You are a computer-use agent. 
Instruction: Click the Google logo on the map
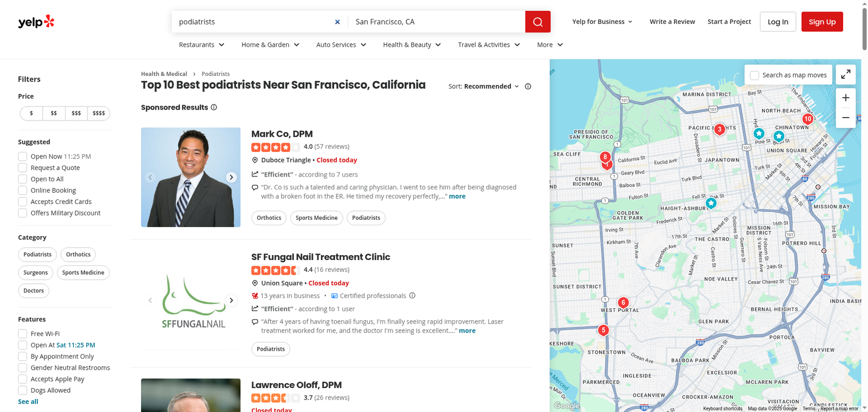567,405
